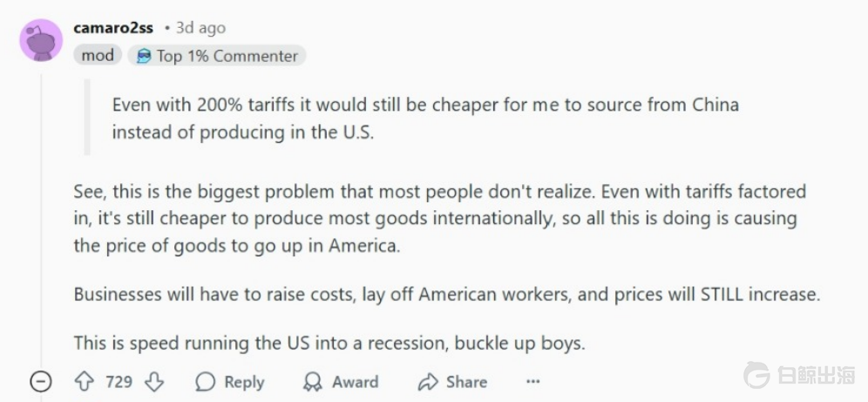Click the speech bubble Reply icon

point(206,382)
